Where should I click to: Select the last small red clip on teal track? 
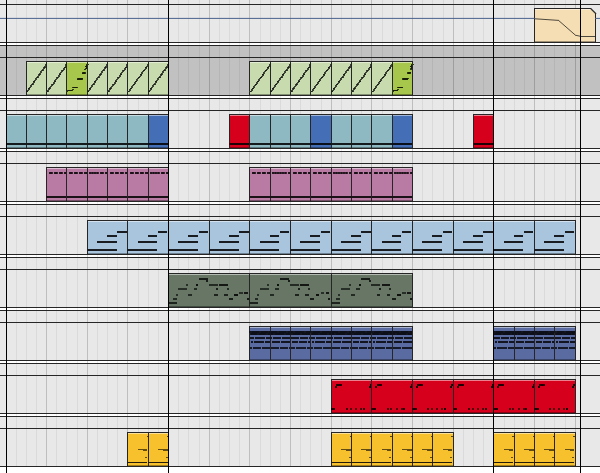(x=483, y=130)
